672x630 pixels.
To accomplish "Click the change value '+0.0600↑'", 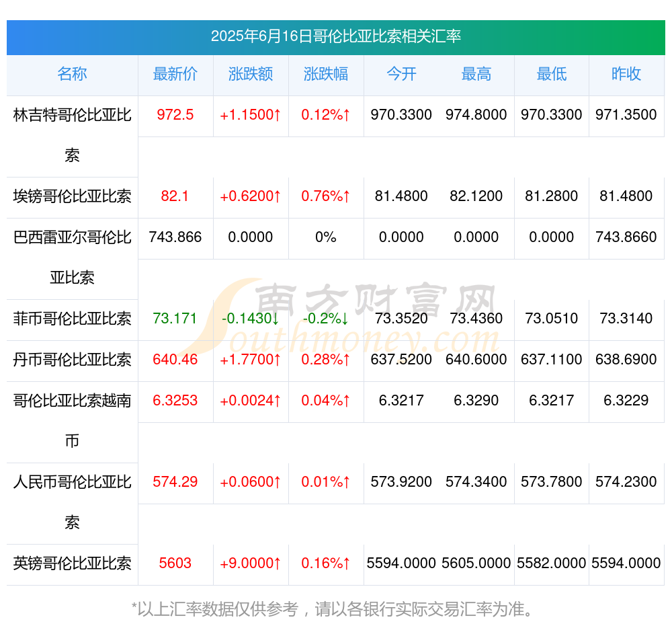I will (x=250, y=481).
